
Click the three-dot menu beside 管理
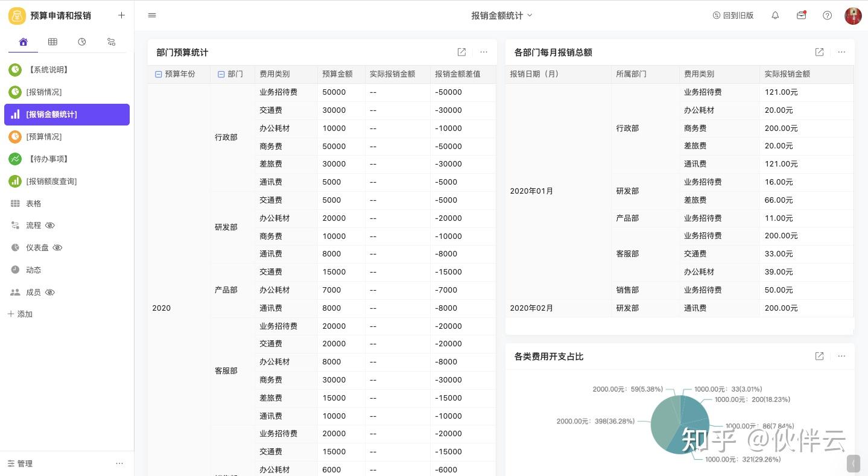[x=119, y=463]
